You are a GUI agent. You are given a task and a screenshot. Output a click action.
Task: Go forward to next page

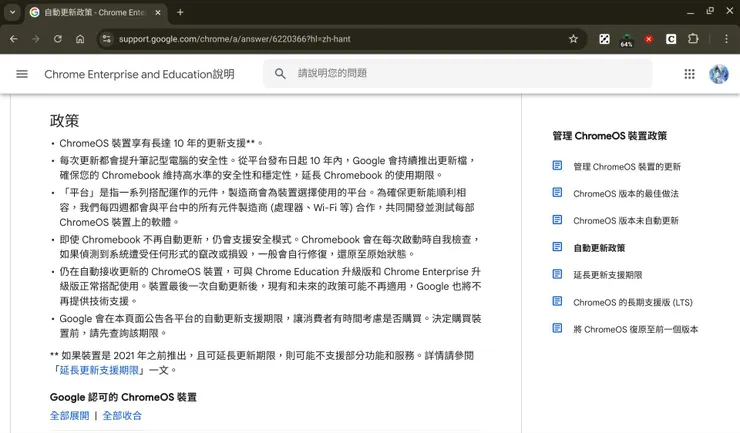36,39
